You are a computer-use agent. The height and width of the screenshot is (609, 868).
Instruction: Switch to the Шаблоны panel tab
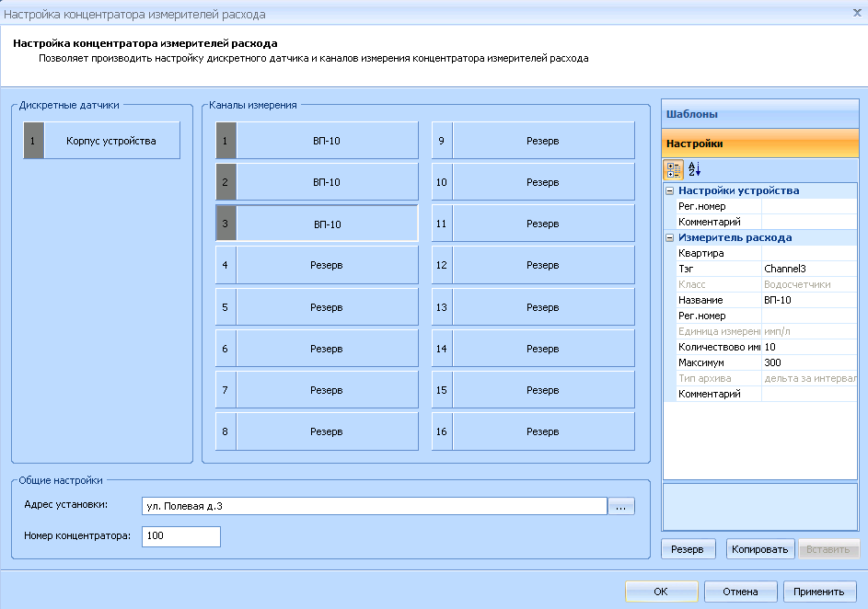pyautogui.click(x=759, y=115)
